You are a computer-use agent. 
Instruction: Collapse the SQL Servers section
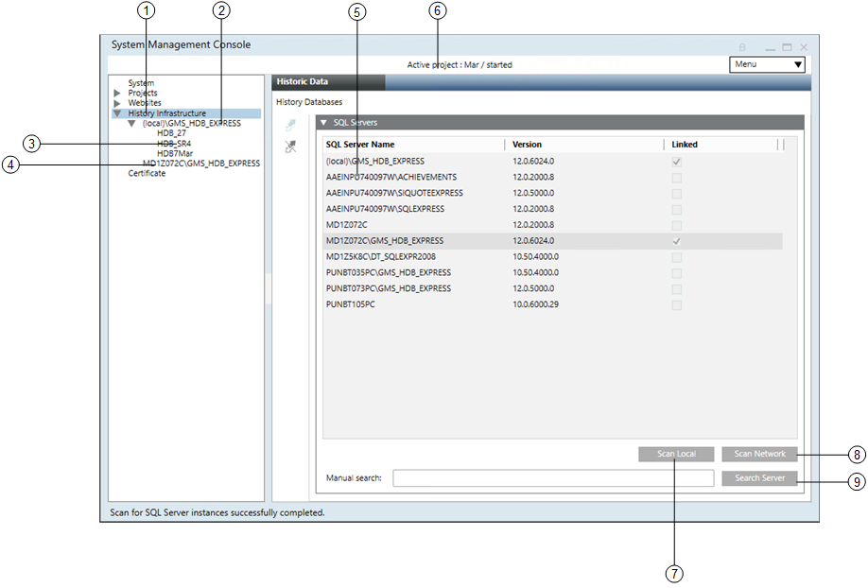click(x=322, y=123)
